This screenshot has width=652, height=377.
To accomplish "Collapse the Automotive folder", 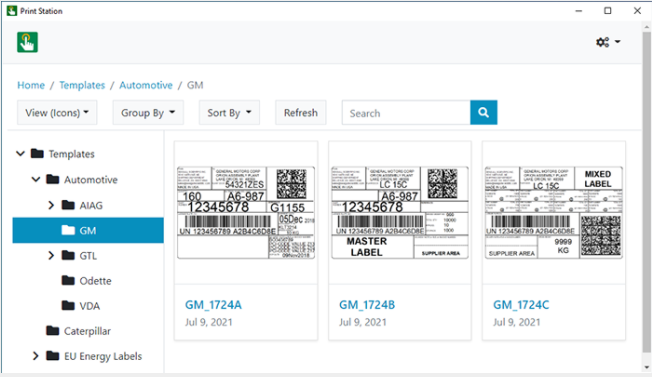I will tap(36, 180).
